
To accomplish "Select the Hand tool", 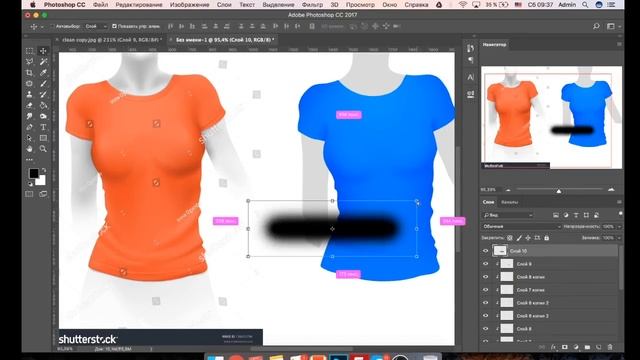I will coord(29,149).
